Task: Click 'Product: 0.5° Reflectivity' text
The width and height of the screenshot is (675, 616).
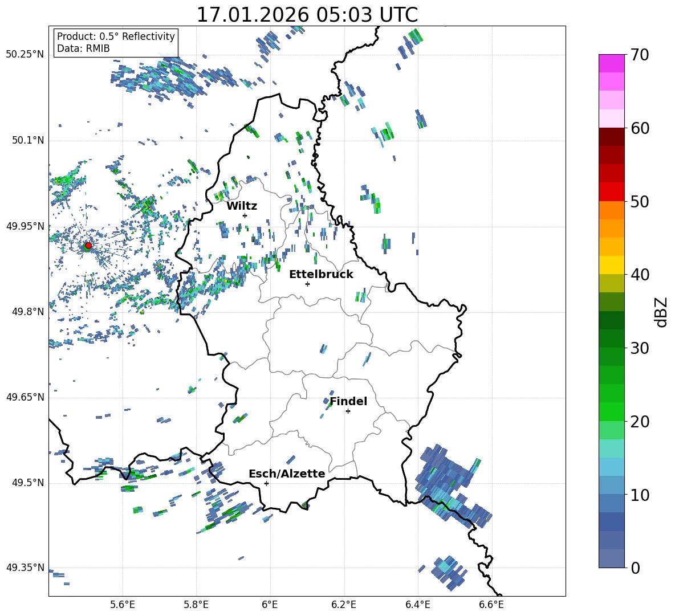Action: click(x=116, y=36)
